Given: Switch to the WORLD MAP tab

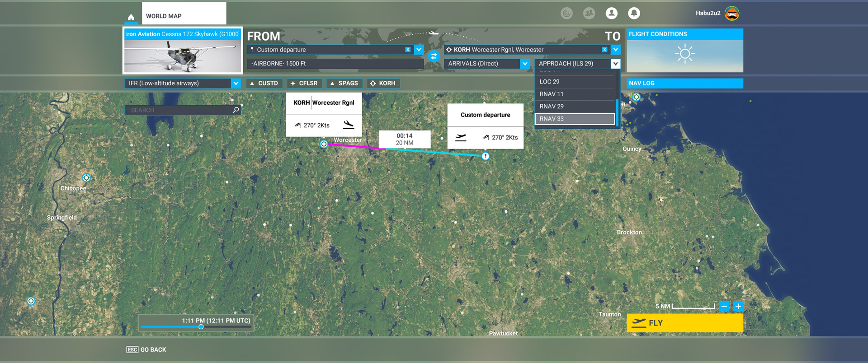Looking at the screenshot, I should tap(184, 14).
